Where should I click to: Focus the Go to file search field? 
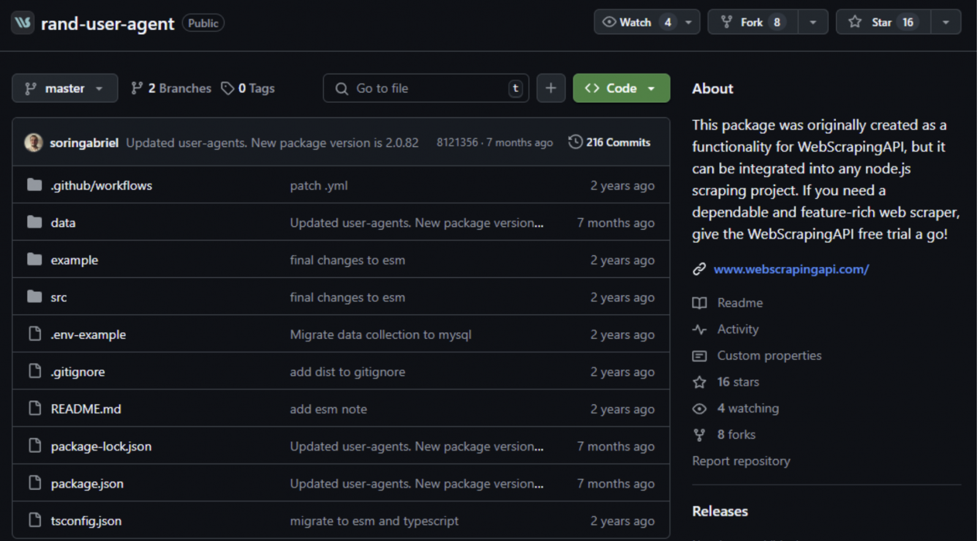click(426, 88)
